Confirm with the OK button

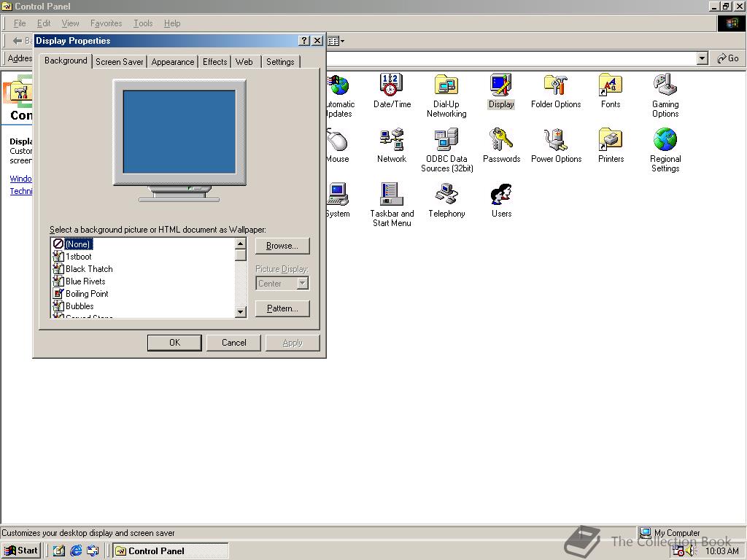point(174,343)
